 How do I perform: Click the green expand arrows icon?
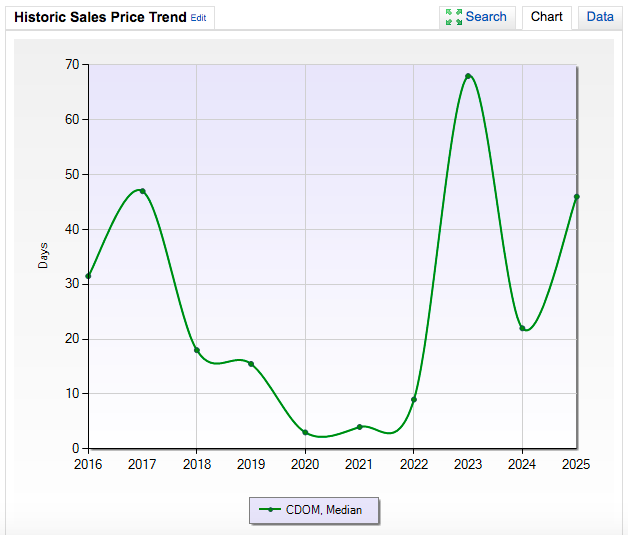pos(454,17)
